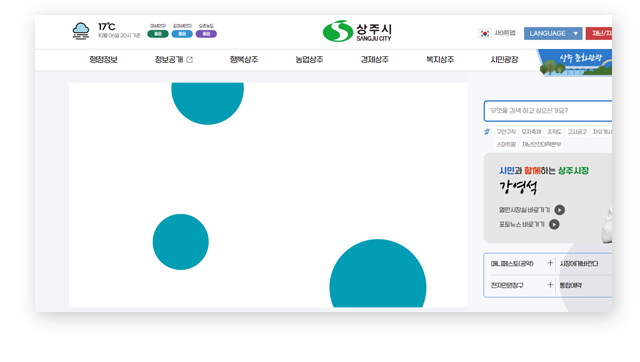Screen dimensions: 640x362
Task: Click the 모자축제 search tag
Action: tap(531, 131)
